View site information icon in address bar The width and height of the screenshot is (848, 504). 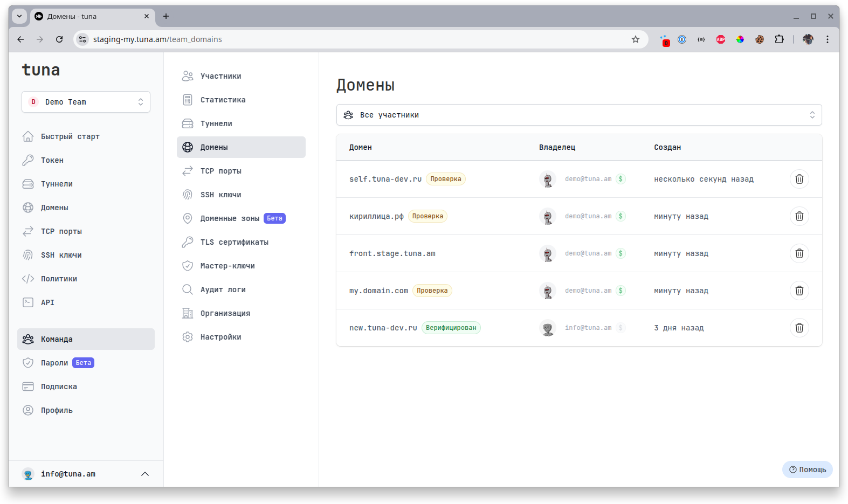(x=82, y=39)
